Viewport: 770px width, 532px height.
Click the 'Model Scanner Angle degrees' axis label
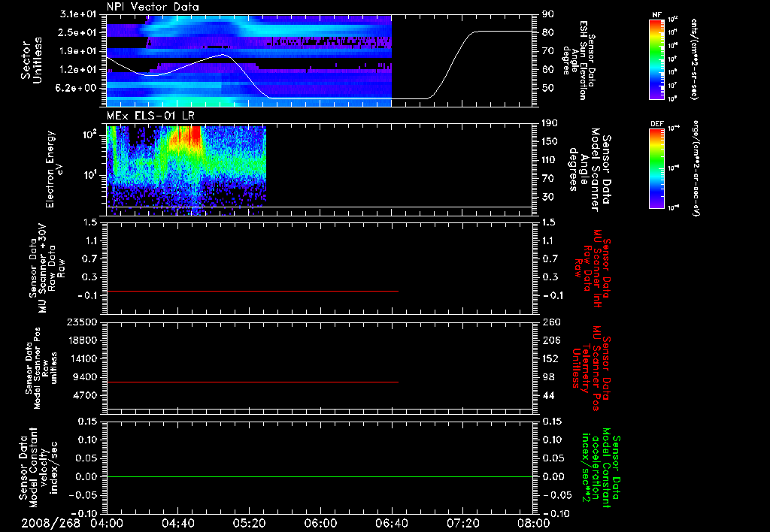tap(591, 170)
